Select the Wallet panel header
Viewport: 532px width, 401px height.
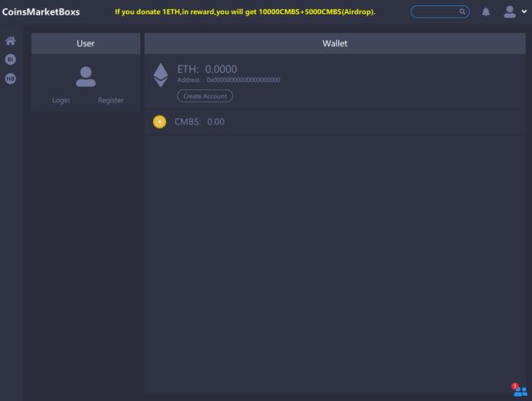point(335,43)
